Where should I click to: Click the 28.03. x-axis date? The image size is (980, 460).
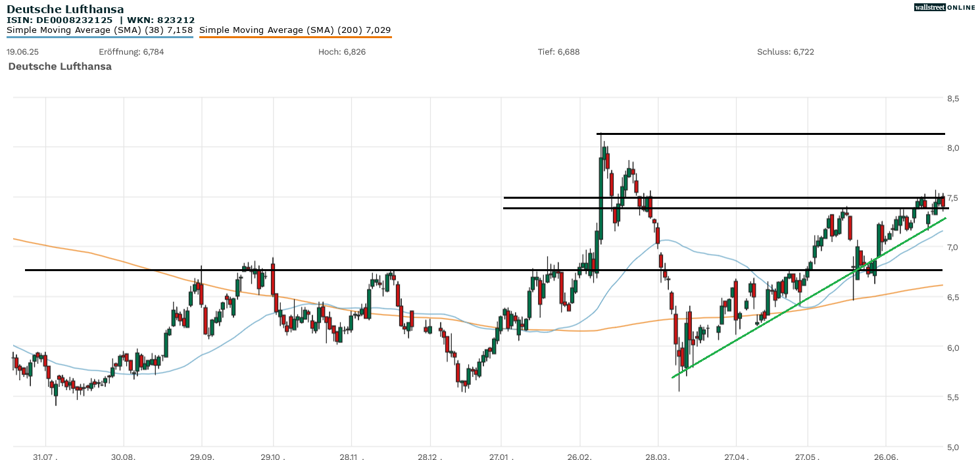pyautogui.click(x=658, y=456)
